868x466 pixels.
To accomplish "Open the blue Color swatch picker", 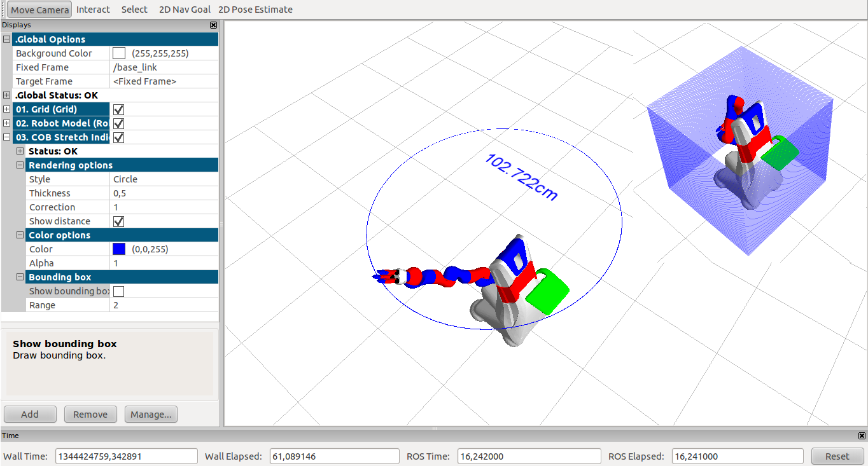I will (x=119, y=249).
